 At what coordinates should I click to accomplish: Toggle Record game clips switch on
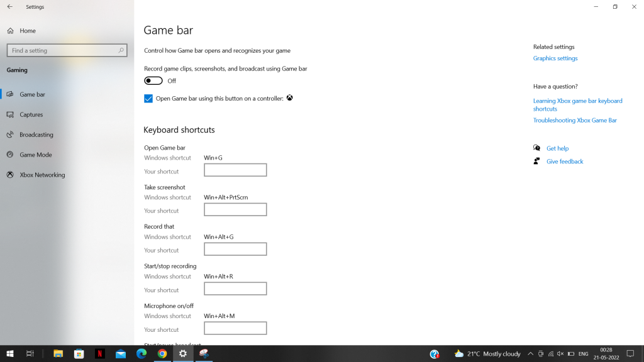pos(153,80)
